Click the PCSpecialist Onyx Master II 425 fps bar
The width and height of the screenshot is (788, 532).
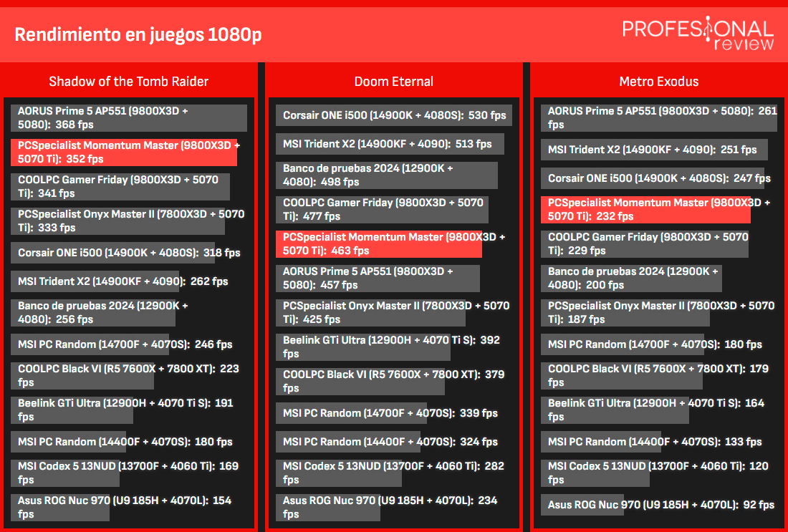(x=370, y=312)
